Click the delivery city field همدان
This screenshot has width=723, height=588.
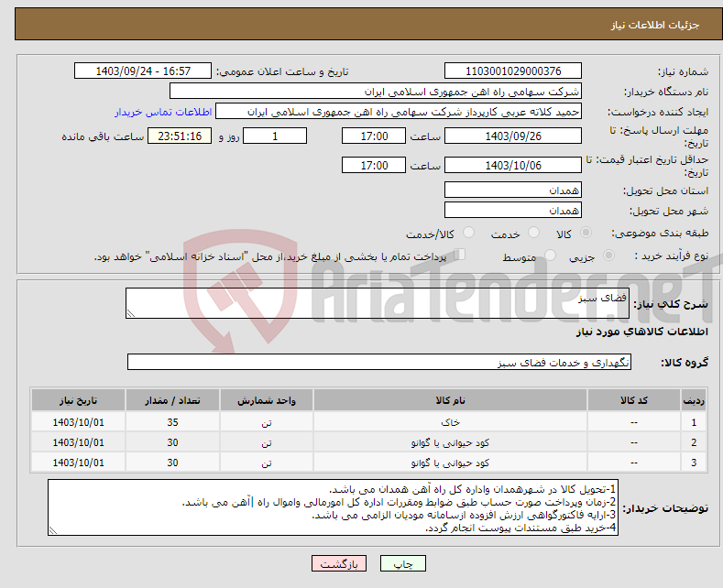click(x=513, y=210)
